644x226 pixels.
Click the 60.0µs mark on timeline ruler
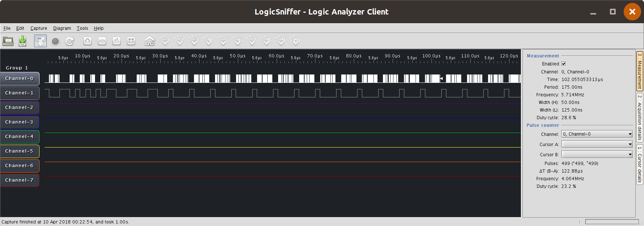[277, 56]
